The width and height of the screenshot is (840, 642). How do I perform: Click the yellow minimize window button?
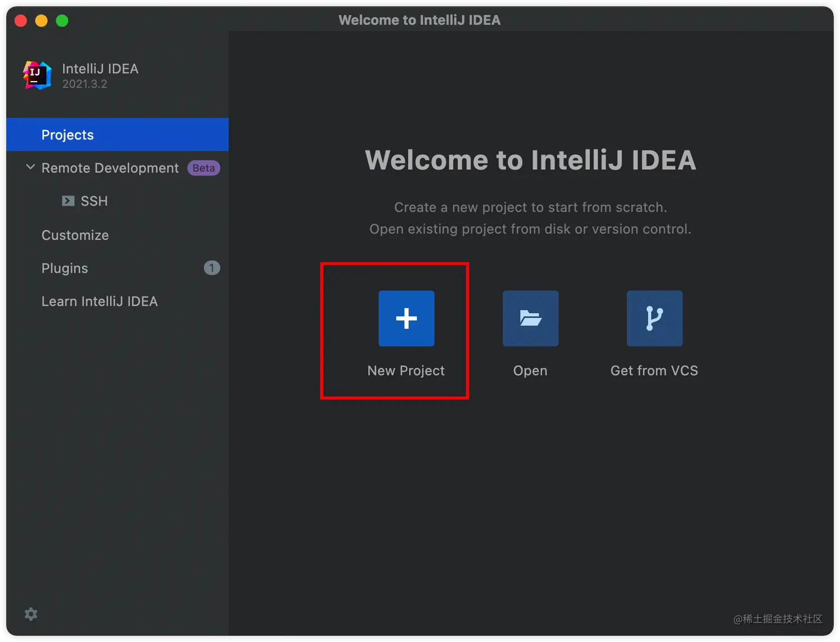click(x=42, y=21)
